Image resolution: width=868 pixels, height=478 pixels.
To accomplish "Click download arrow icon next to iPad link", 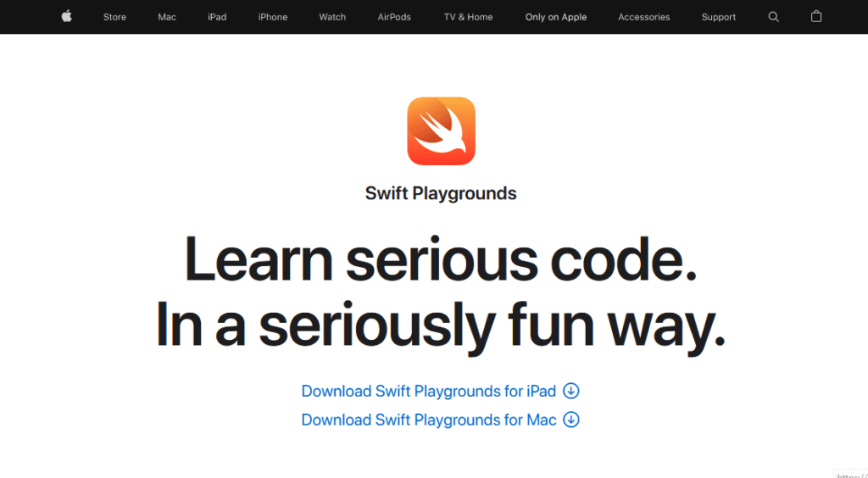I will click(x=571, y=392).
